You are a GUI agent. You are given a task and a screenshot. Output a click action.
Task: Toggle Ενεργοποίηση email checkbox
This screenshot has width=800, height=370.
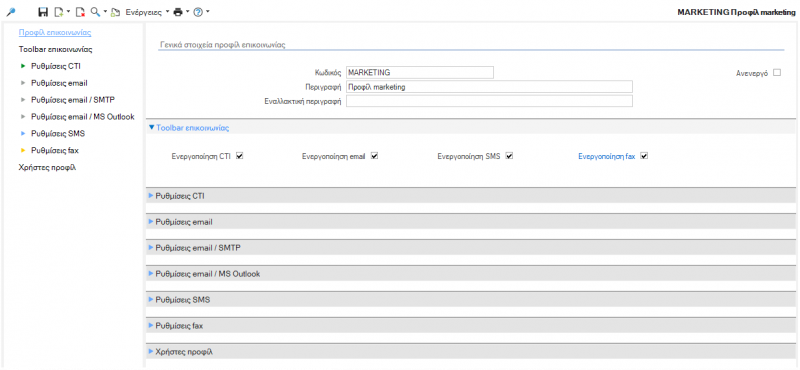point(374,156)
